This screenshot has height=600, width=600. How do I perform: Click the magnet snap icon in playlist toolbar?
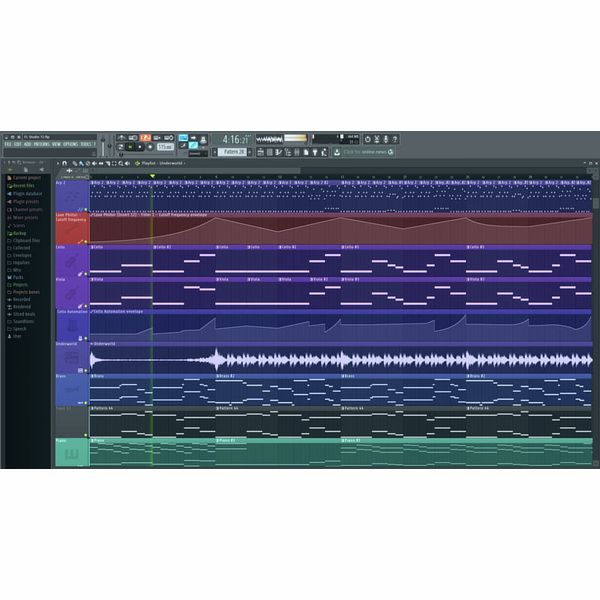coord(64,163)
